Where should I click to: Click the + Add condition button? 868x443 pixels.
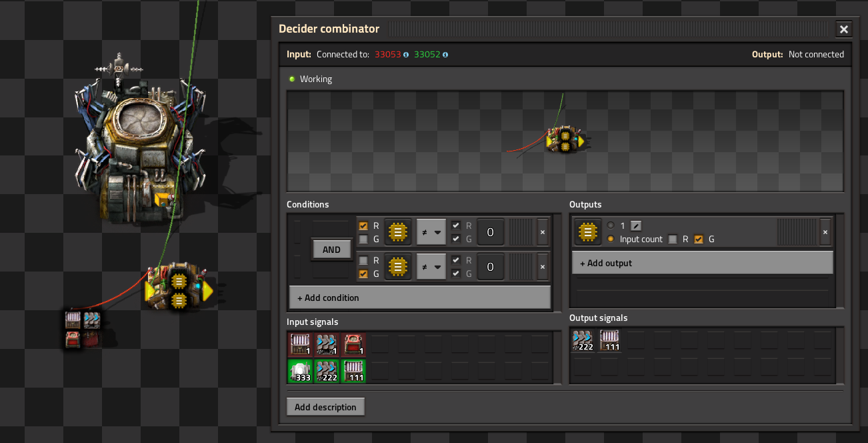tap(420, 298)
